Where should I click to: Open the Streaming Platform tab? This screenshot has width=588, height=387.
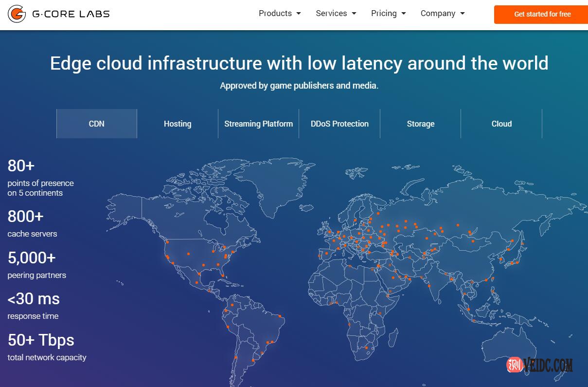258,124
